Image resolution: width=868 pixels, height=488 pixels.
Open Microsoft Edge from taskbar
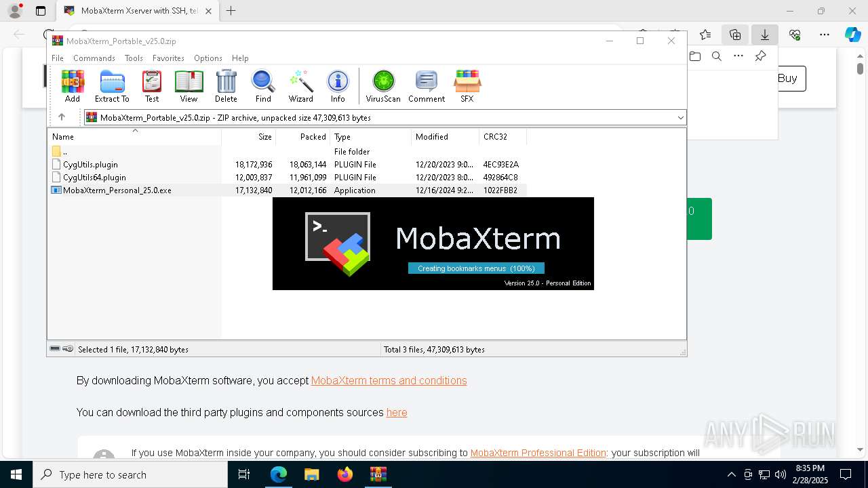pos(279,474)
